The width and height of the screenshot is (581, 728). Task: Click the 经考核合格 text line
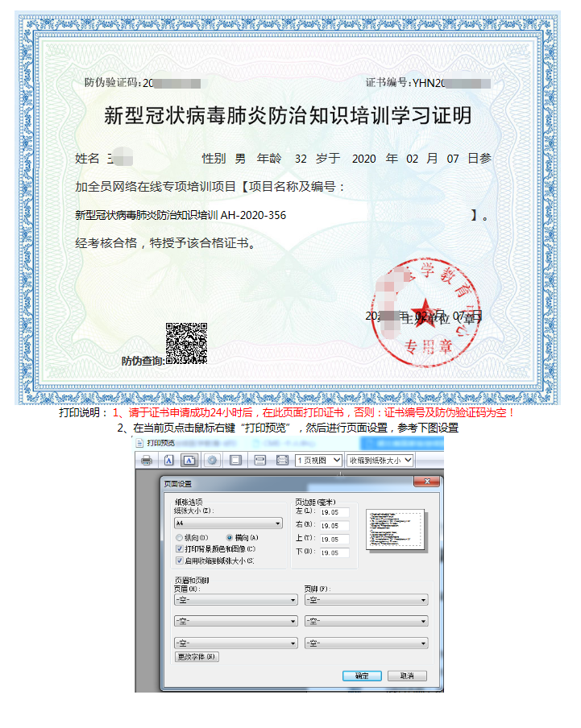coord(166,243)
